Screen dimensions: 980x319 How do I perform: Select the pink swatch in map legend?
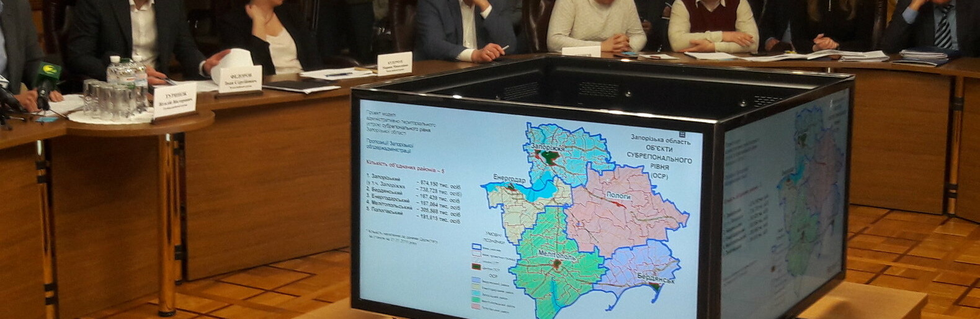pos(476,305)
